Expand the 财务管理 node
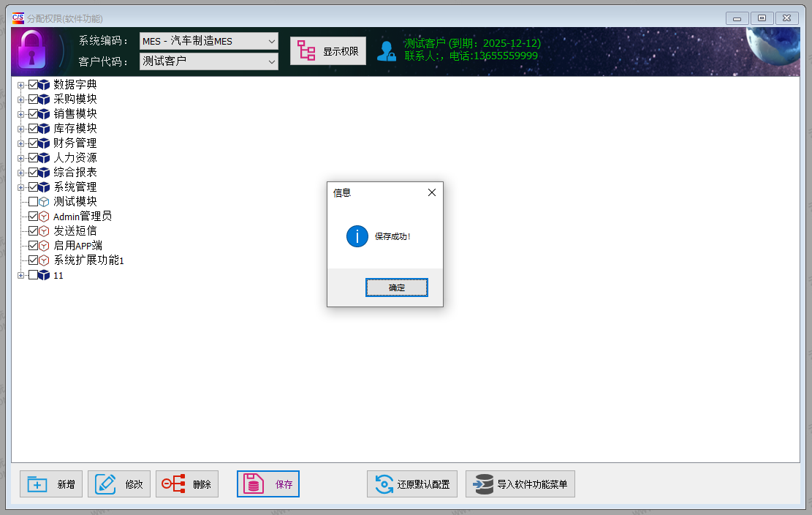Image resolution: width=812 pixels, height=515 pixels. click(20, 143)
